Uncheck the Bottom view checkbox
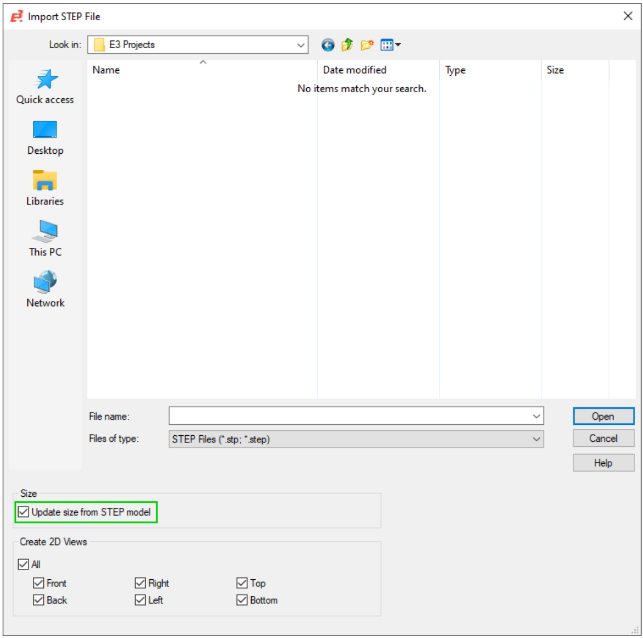Viewport: 643px width, 638px height. 243,600
